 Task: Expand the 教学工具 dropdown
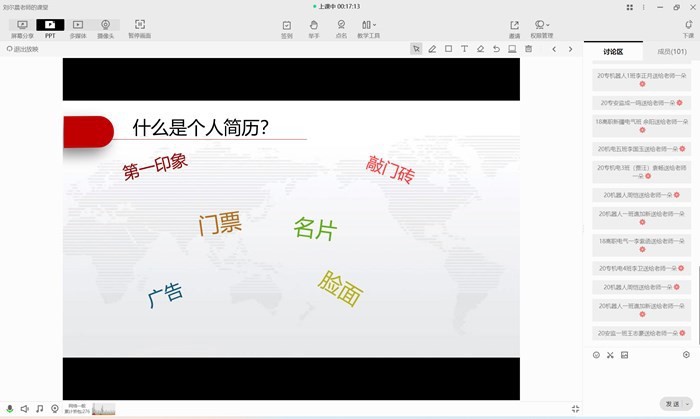(369, 27)
